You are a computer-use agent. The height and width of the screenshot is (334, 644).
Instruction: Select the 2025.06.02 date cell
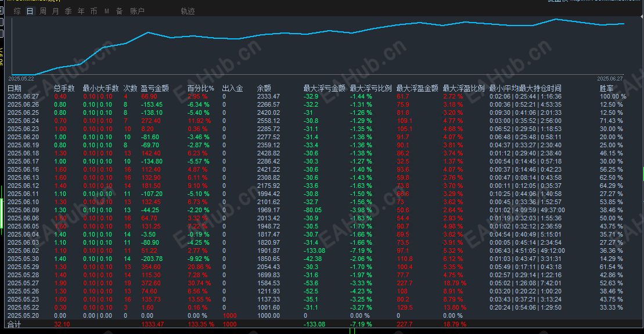(x=23, y=251)
